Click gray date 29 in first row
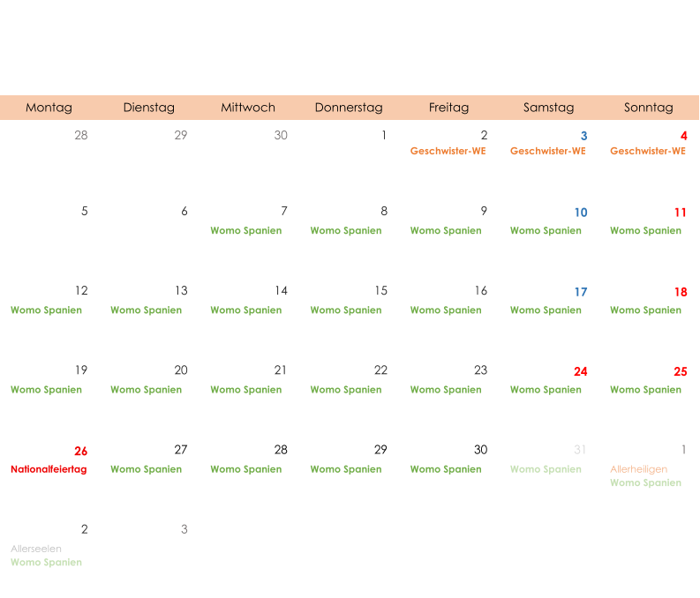 [x=181, y=135]
